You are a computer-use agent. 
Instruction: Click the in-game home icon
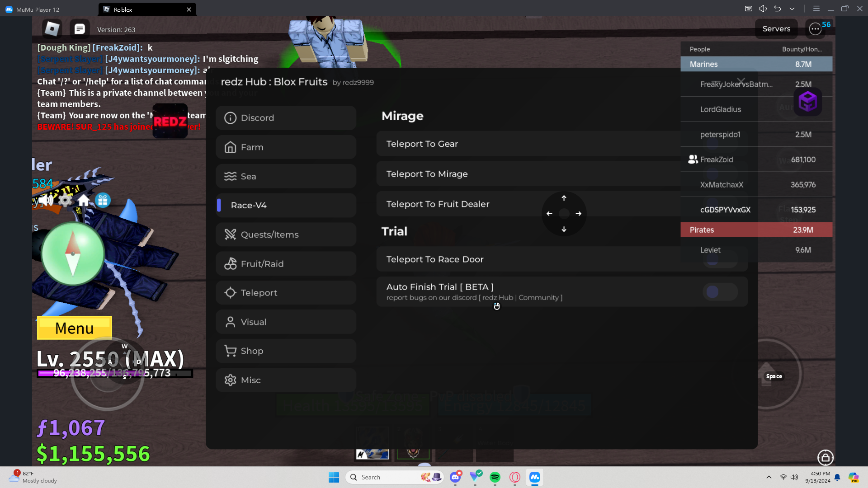[x=84, y=200]
